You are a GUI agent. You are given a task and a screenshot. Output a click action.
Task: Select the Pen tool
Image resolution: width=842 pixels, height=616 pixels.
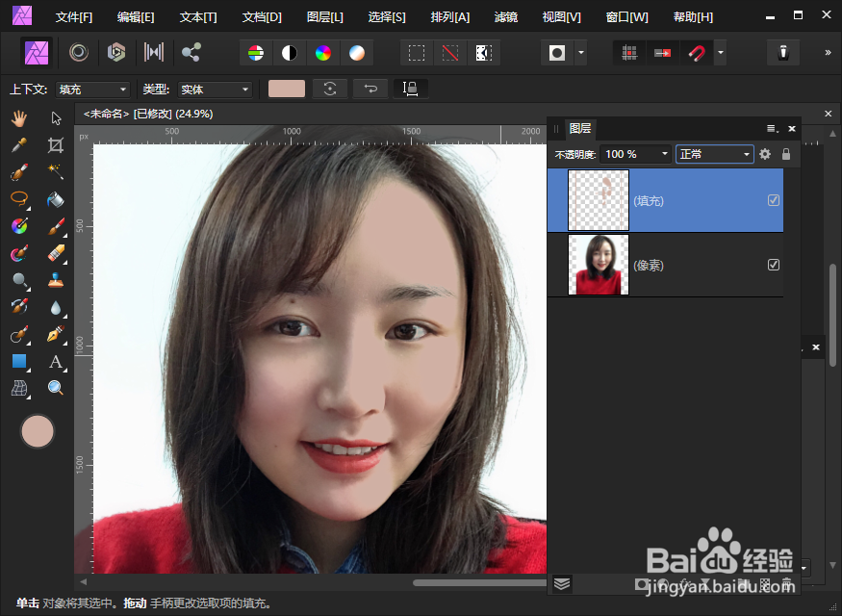click(56, 334)
